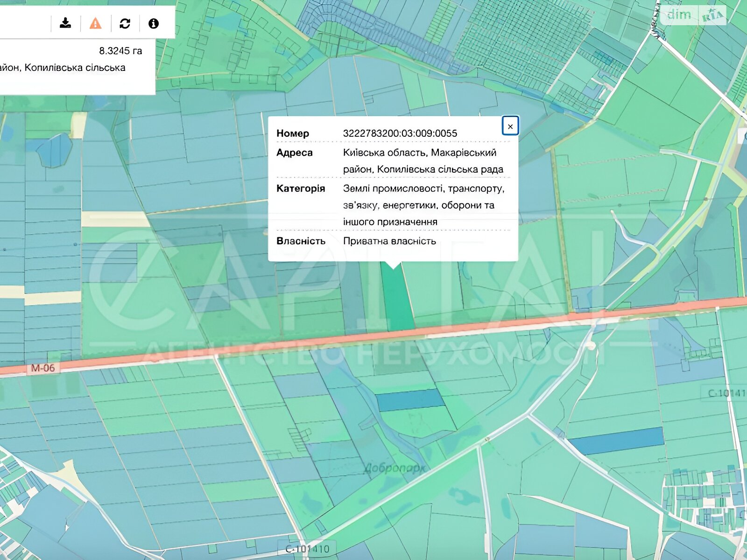Image resolution: width=747 pixels, height=560 pixels.
Task: Click the Категорія label in popup
Action: 300,189
